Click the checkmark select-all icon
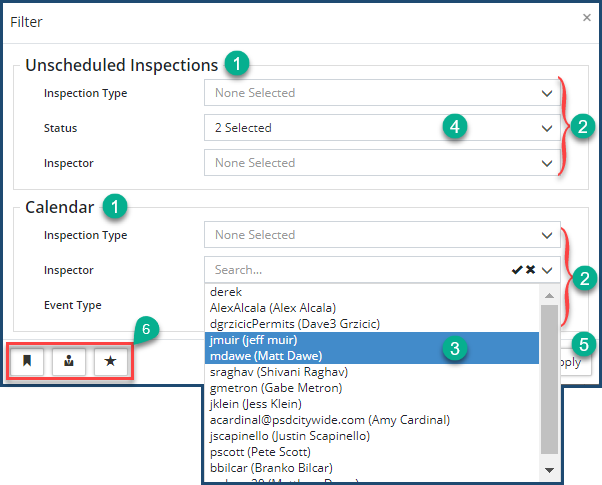602x485 pixels. (516, 270)
